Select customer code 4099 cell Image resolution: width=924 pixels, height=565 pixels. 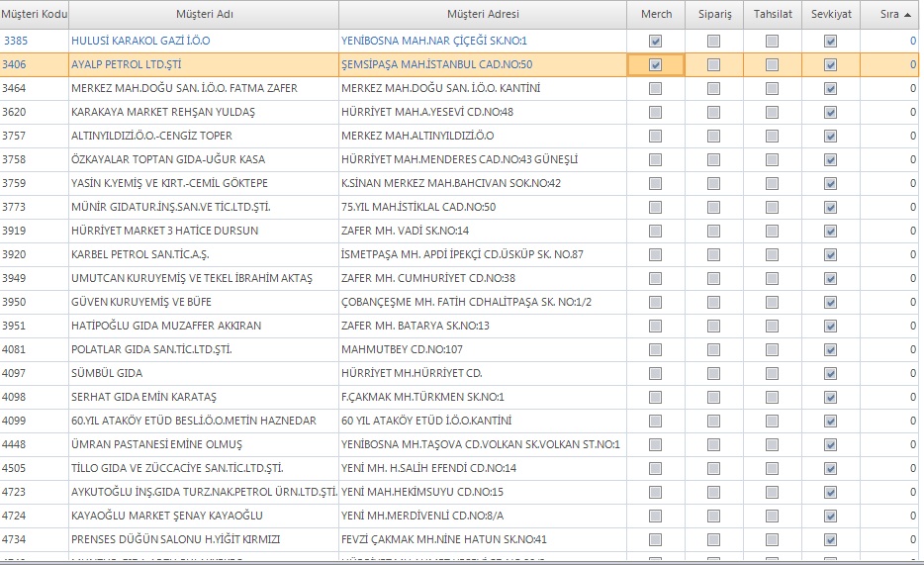pos(35,421)
